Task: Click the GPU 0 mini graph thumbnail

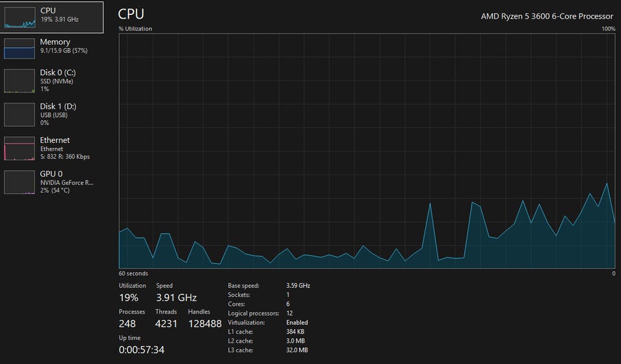Action: point(19,182)
